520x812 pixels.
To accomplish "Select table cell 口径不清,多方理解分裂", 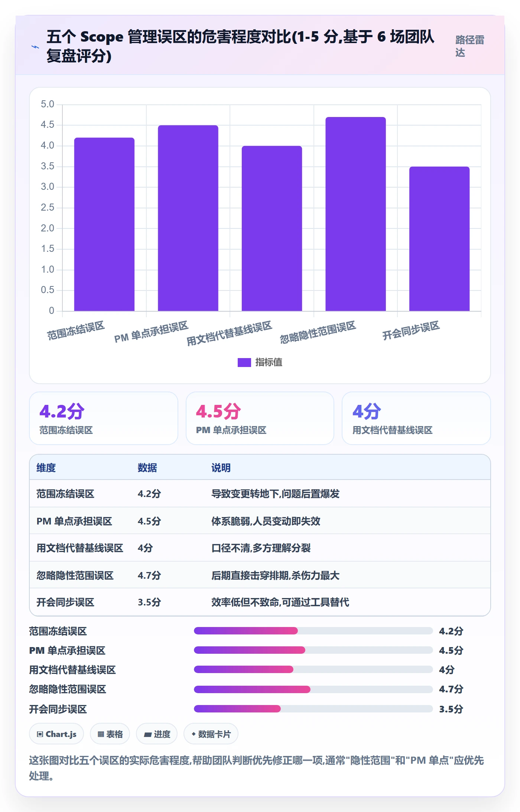I will click(261, 548).
